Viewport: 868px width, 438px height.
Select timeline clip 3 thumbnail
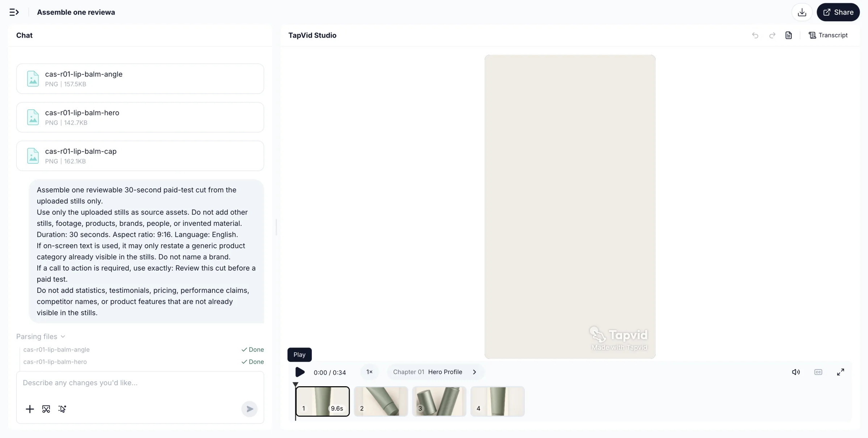click(x=439, y=401)
